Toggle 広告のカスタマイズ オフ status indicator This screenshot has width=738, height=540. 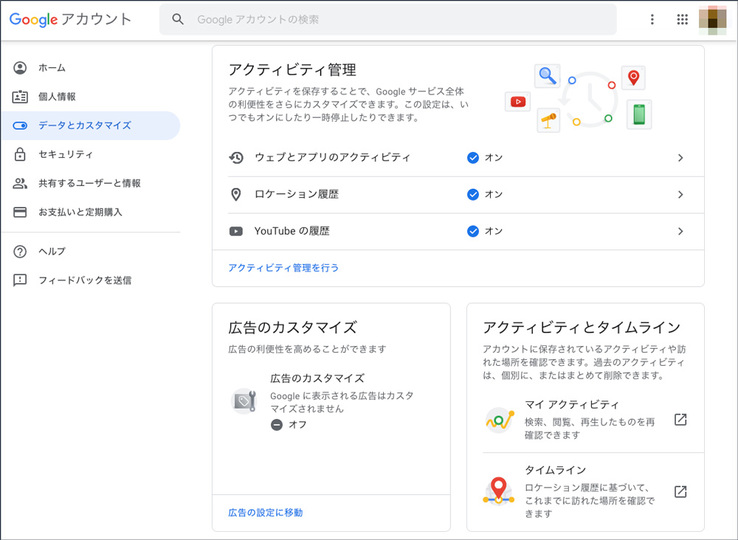(x=277, y=425)
